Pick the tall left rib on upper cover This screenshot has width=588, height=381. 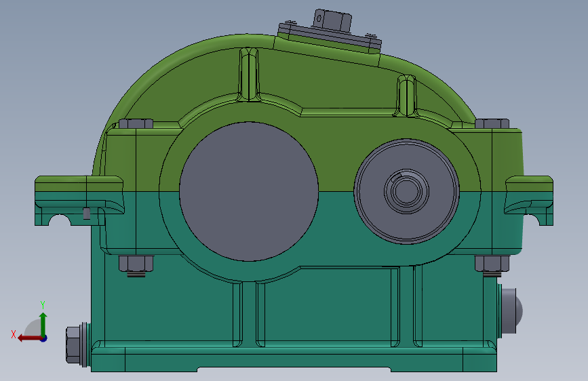[x=249, y=75]
